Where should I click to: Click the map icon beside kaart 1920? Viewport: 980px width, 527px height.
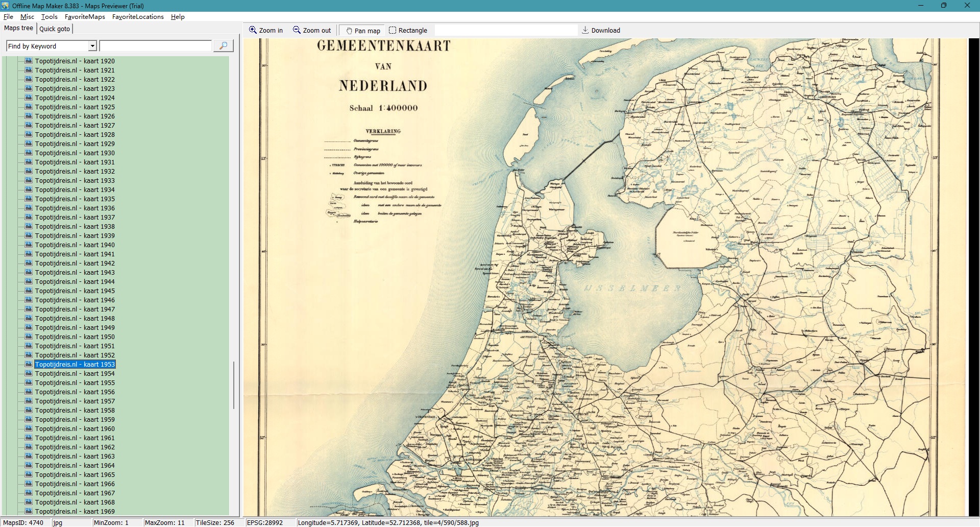point(29,61)
